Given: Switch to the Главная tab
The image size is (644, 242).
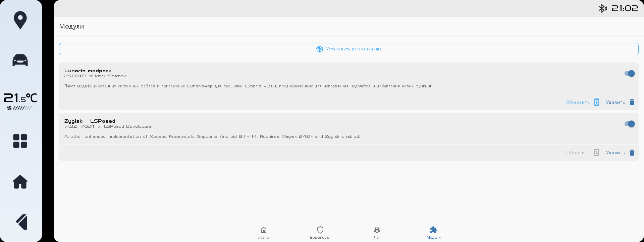Looking at the screenshot, I should [x=264, y=233].
